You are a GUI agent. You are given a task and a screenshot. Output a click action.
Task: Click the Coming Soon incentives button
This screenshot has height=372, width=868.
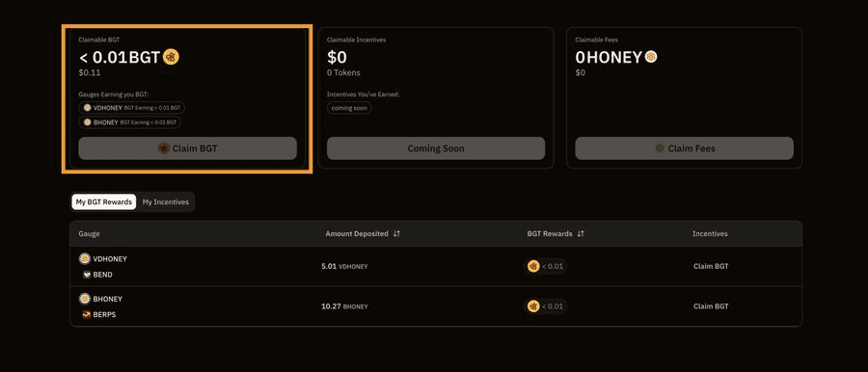tap(436, 148)
